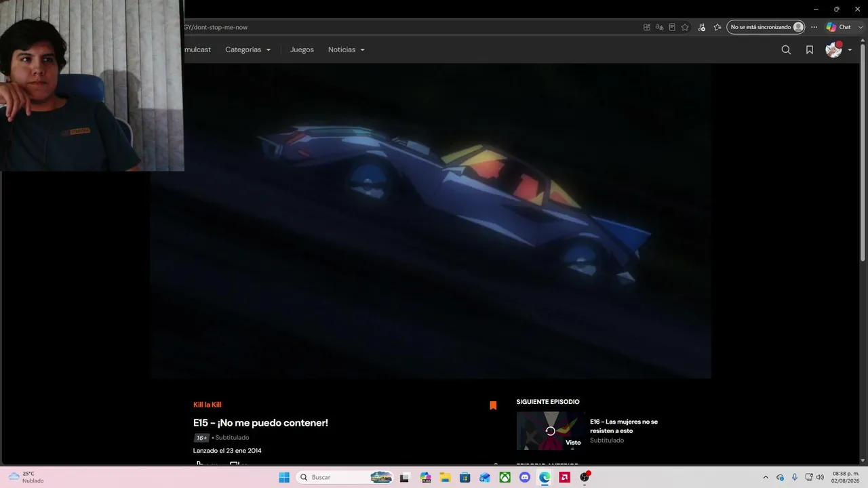Image resolution: width=868 pixels, height=488 pixels.
Task: Click the taskbar Buscar search box
Action: (345, 477)
